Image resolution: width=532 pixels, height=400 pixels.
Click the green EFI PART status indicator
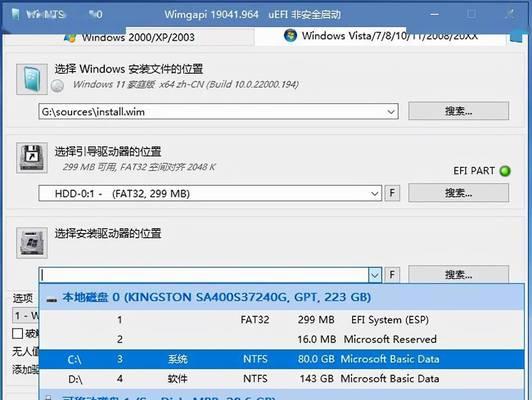[505, 171]
